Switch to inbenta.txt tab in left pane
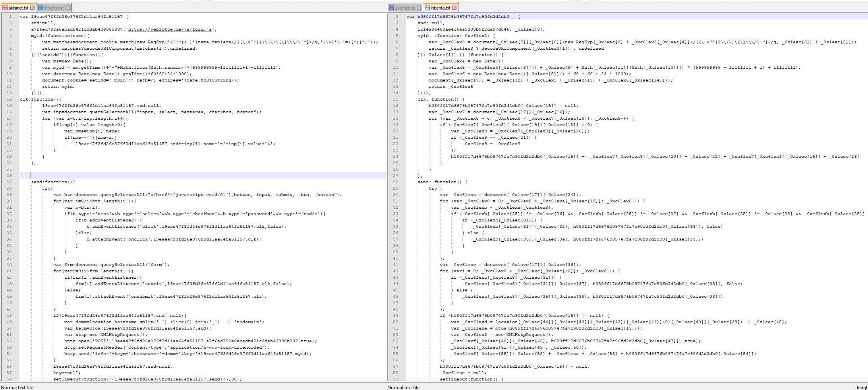Screen dimensions: 868x390 click(x=54, y=8)
